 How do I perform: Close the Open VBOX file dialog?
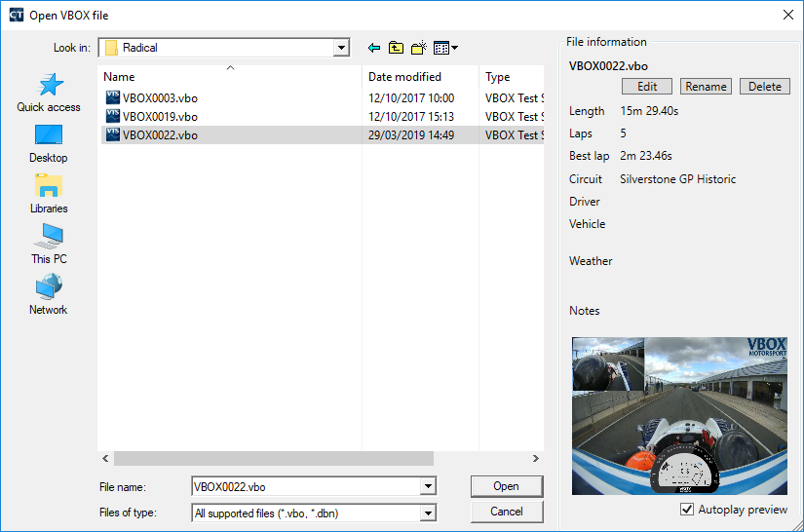pyautogui.click(x=788, y=15)
